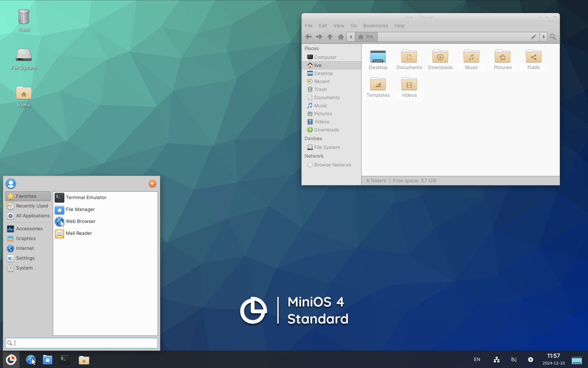Open Internet category in menu

28,248
